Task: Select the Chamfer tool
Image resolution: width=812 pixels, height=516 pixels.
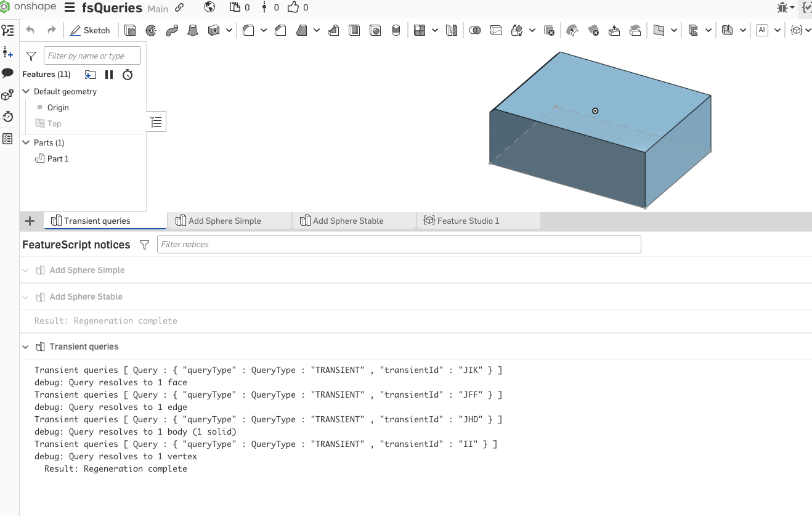Action: [280, 30]
